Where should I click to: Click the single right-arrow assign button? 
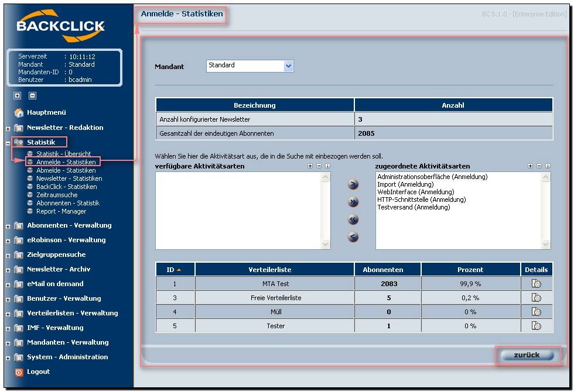[353, 184]
